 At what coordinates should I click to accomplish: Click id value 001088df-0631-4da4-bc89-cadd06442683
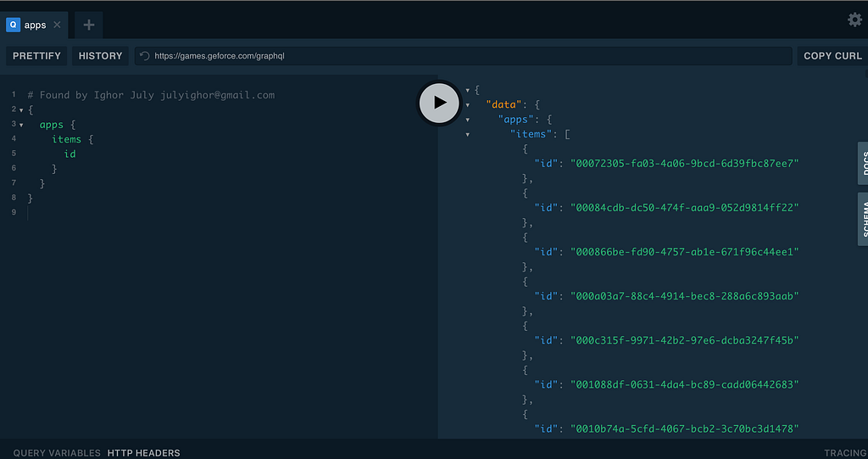point(685,384)
